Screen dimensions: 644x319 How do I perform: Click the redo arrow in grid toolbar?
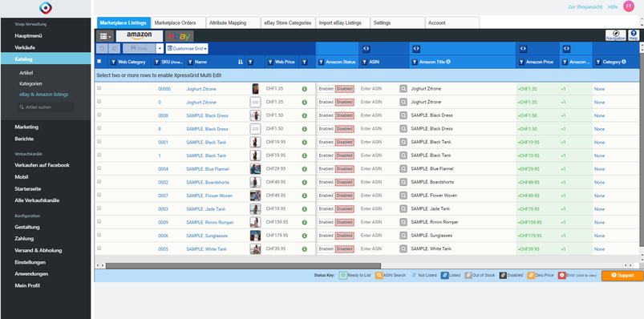tap(114, 48)
